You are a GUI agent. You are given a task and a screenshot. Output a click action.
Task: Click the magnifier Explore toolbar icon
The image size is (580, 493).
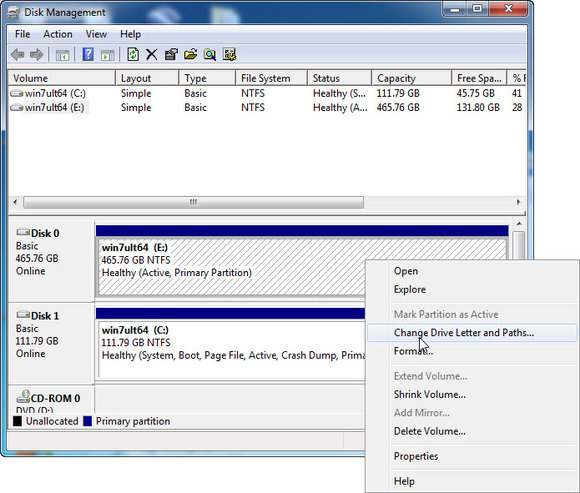click(x=210, y=55)
